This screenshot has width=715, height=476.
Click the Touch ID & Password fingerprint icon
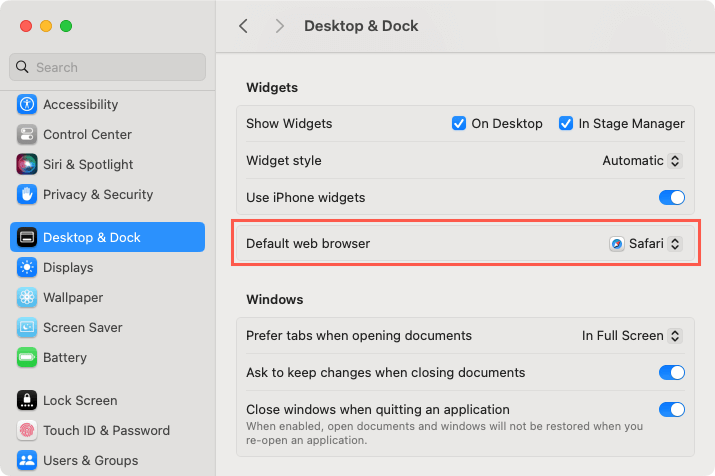27,431
